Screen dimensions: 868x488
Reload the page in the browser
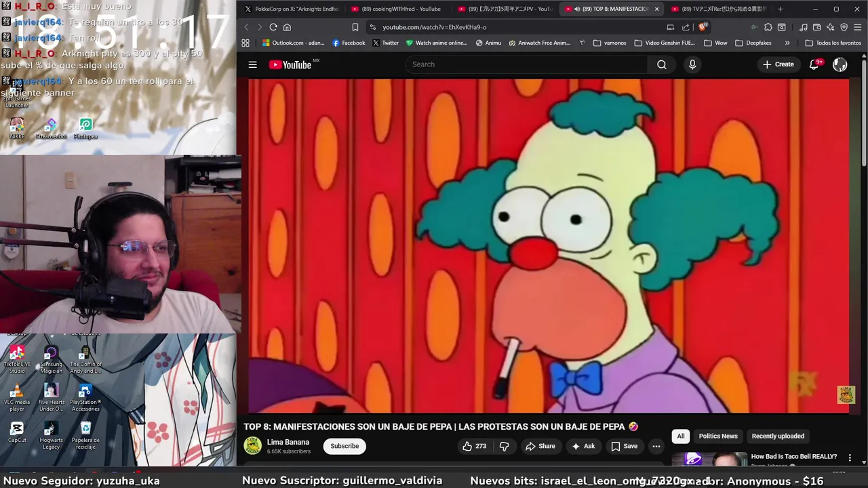pos(273,27)
